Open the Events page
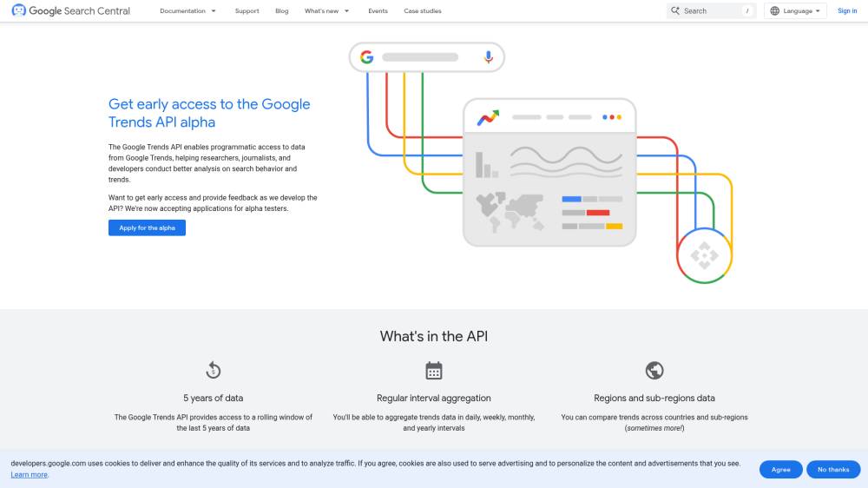This screenshot has height=488, width=868. tap(378, 10)
